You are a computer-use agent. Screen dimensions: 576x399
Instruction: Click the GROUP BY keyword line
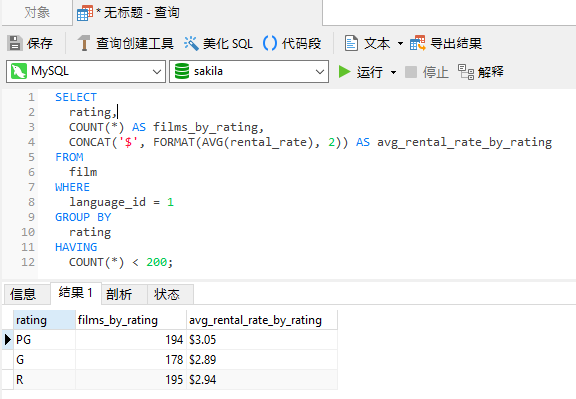pos(83,217)
